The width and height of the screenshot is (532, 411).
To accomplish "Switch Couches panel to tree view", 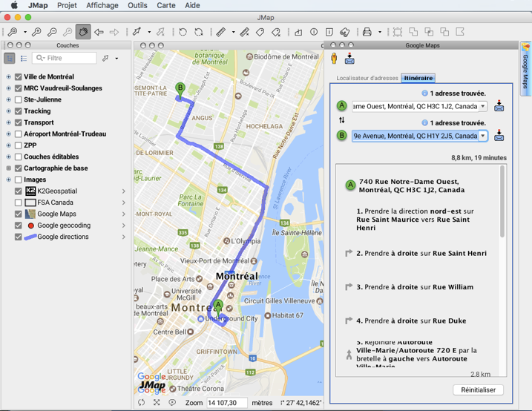I will [10, 59].
